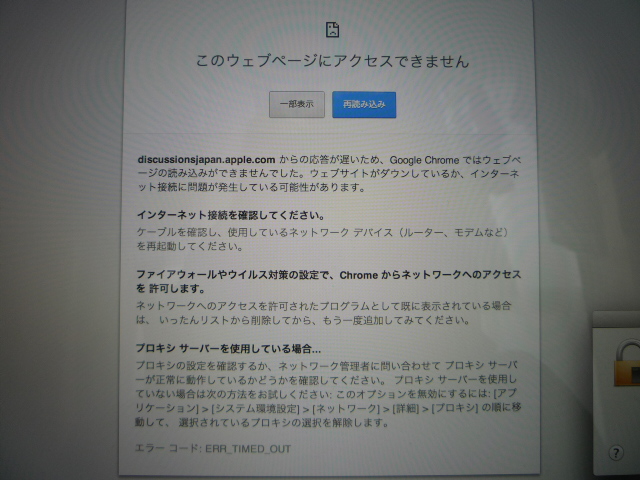
Task: Click the heading about ファイアウォールやウイルス対策の設定
Action: tap(329, 282)
